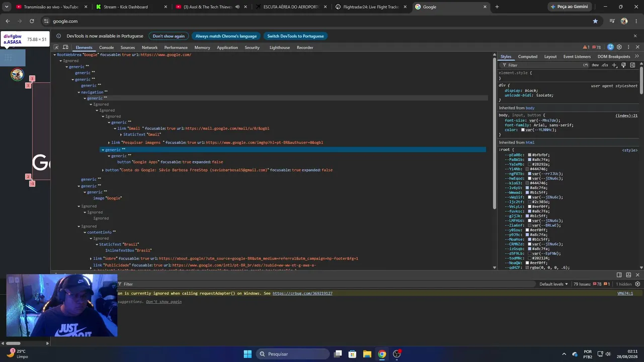Open the Lighthouse tab

[280, 47]
